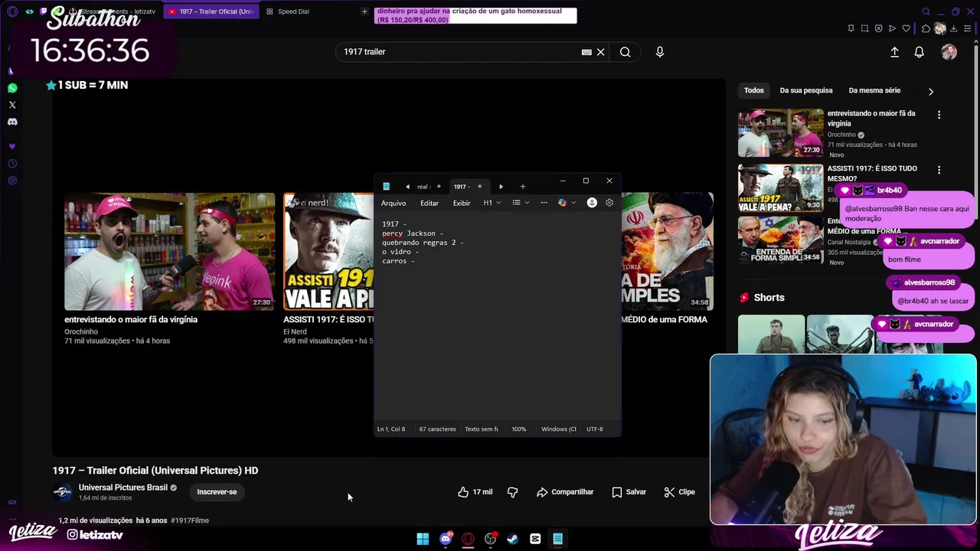
Task: Open the YouTube account avatar menu
Action: [x=949, y=52]
